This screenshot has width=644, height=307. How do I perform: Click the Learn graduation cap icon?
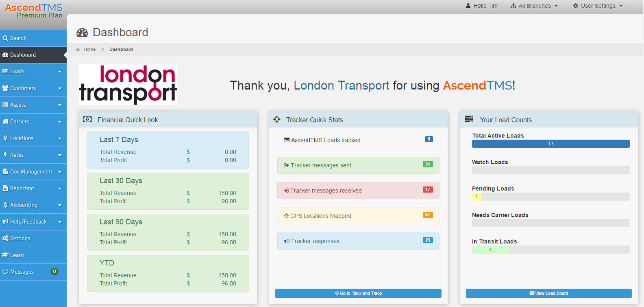5,255
